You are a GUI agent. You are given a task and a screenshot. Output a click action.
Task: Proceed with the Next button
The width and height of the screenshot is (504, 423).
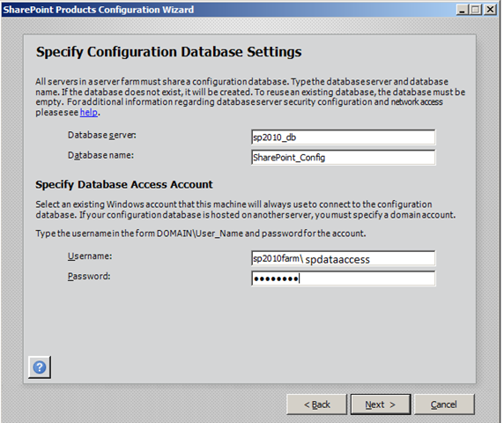[x=381, y=404]
